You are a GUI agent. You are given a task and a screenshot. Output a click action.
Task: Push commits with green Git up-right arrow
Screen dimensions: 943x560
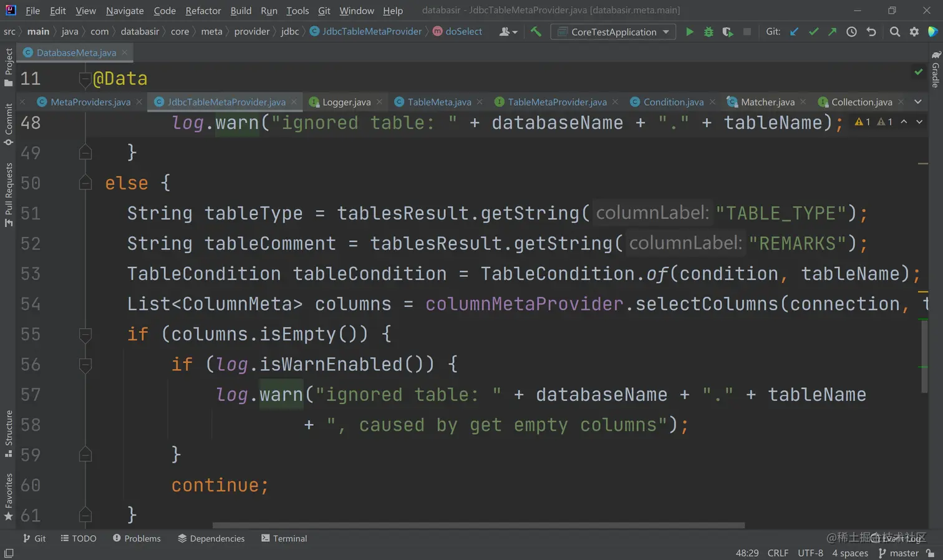click(833, 32)
